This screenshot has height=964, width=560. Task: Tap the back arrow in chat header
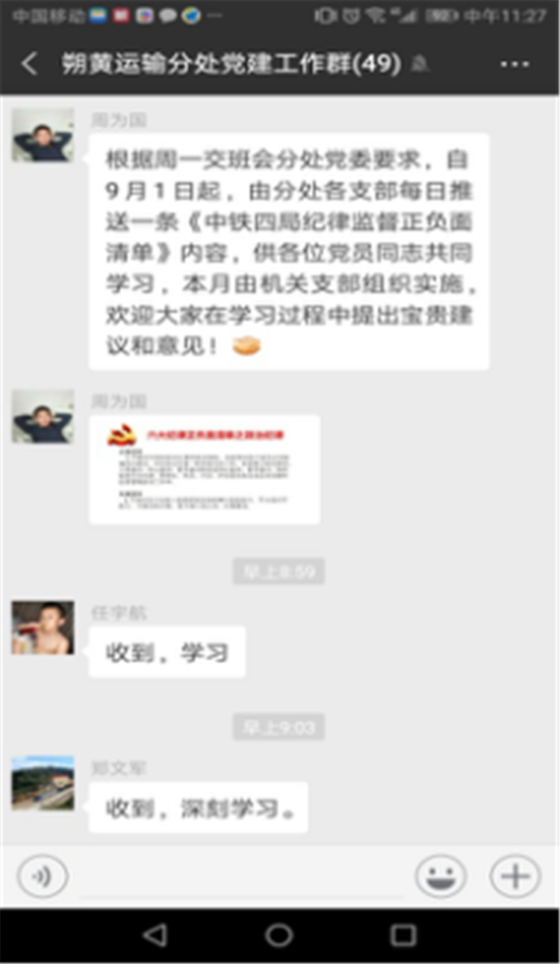pos(29,64)
